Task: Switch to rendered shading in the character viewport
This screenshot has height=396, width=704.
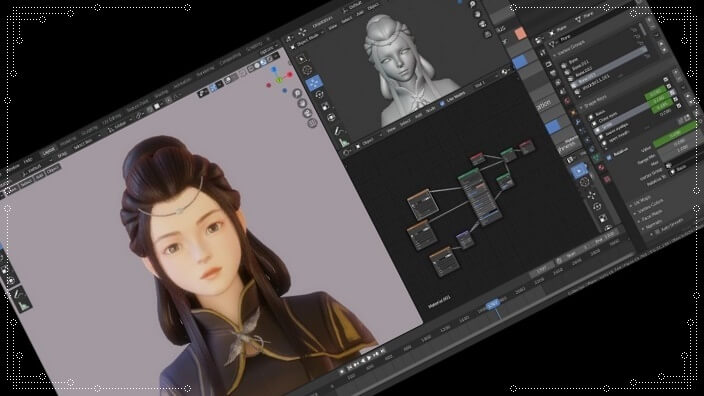Action: [x=270, y=60]
